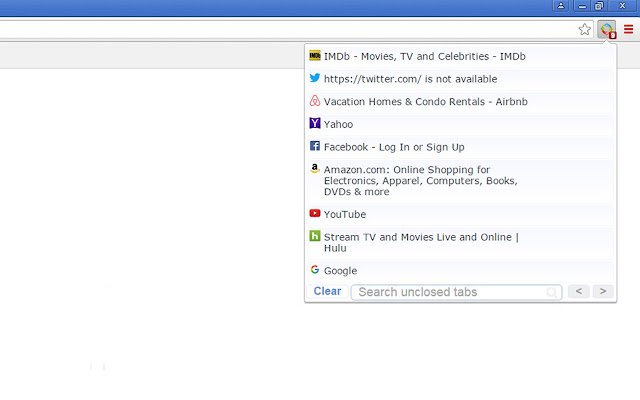640x400 pixels.
Task: Reopen Vacation Homes & Condo Rentals - Airbnb
Action: [460, 102]
